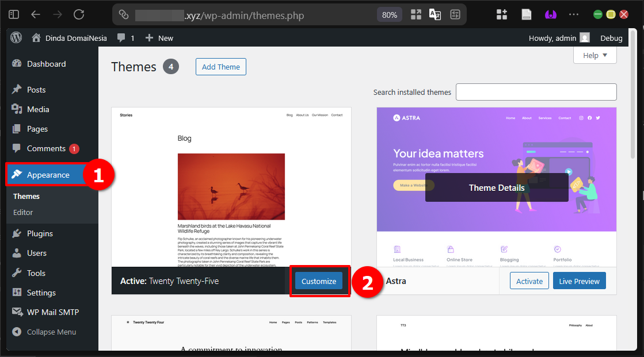
Task: Open the comments bubble in admin bar
Action: coord(121,38)
